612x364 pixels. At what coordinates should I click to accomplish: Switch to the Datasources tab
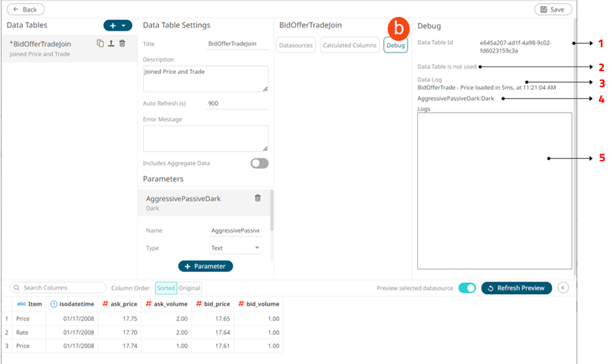(295, 46)
